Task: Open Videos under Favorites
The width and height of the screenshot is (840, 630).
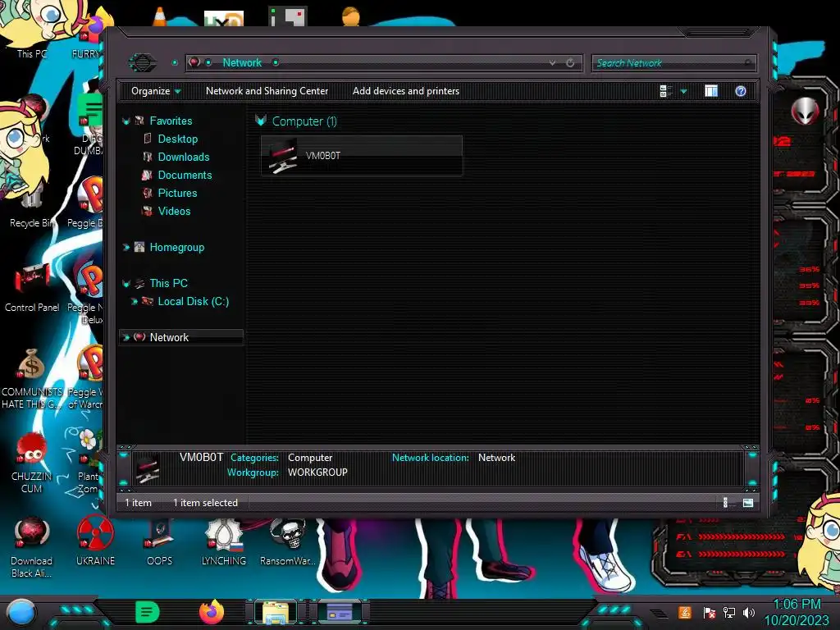Action: pos(174,211)
